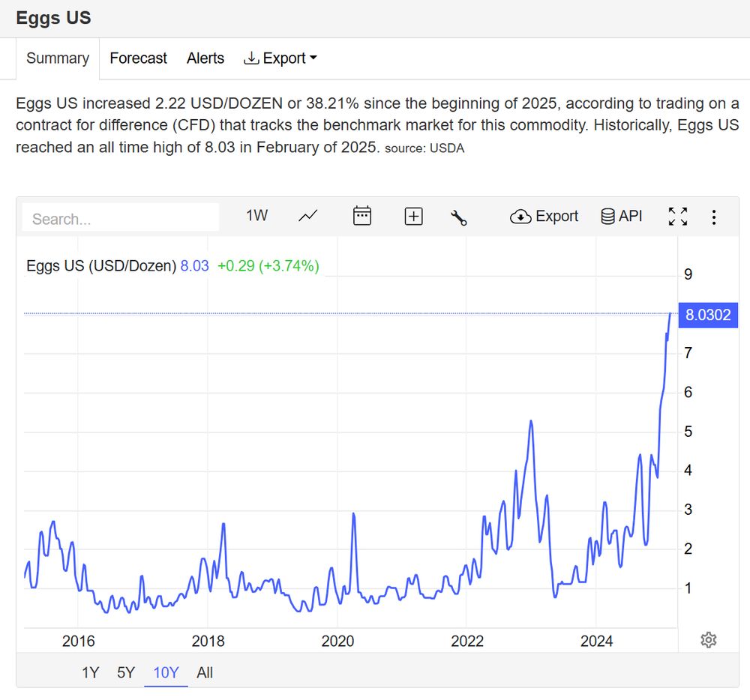Click the plus compare indicator icon
This screenshot has width=750, height=700.
coord(413,217)
